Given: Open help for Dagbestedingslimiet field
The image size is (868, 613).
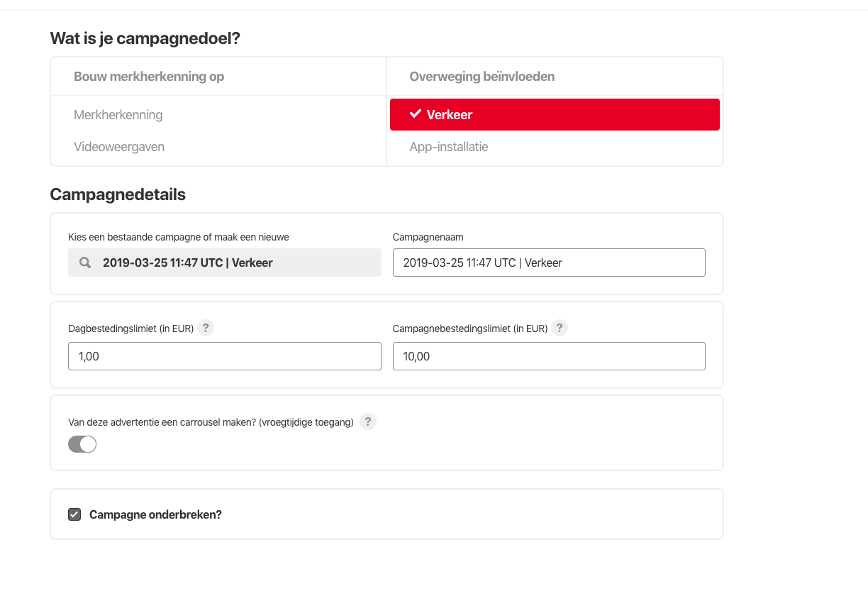Looking at the screenshot, I should pos(206,328).
